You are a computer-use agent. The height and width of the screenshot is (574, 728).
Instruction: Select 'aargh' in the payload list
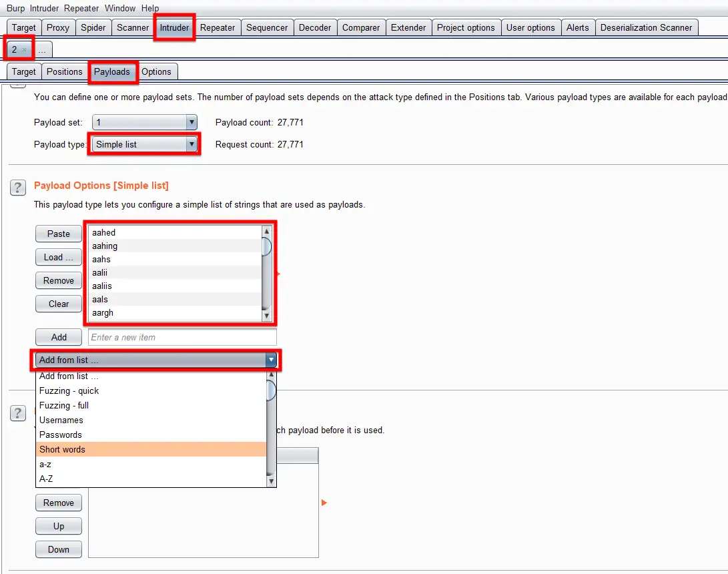point(175,313)
